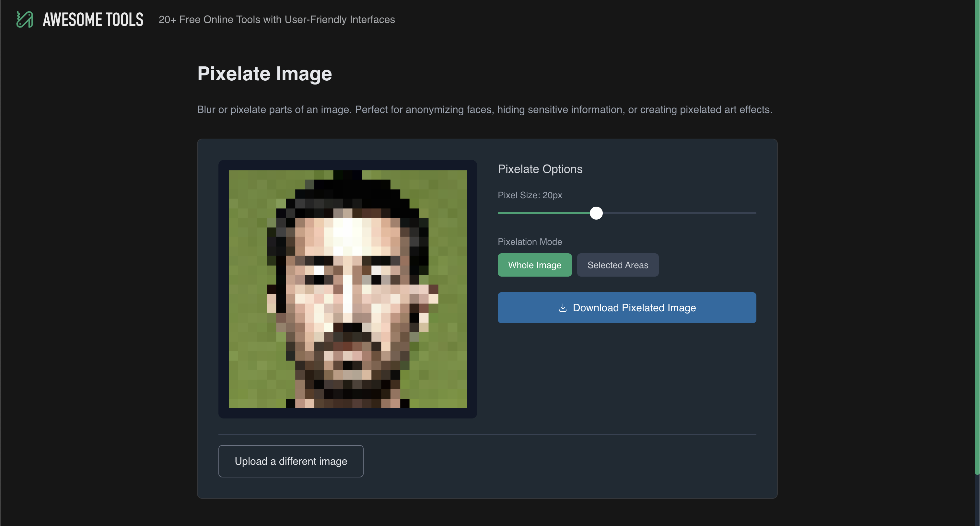The height and width of the screenshot is (526, 980).
Task: Open the AWESOME TOOLS home title
Action: (93, 19)
